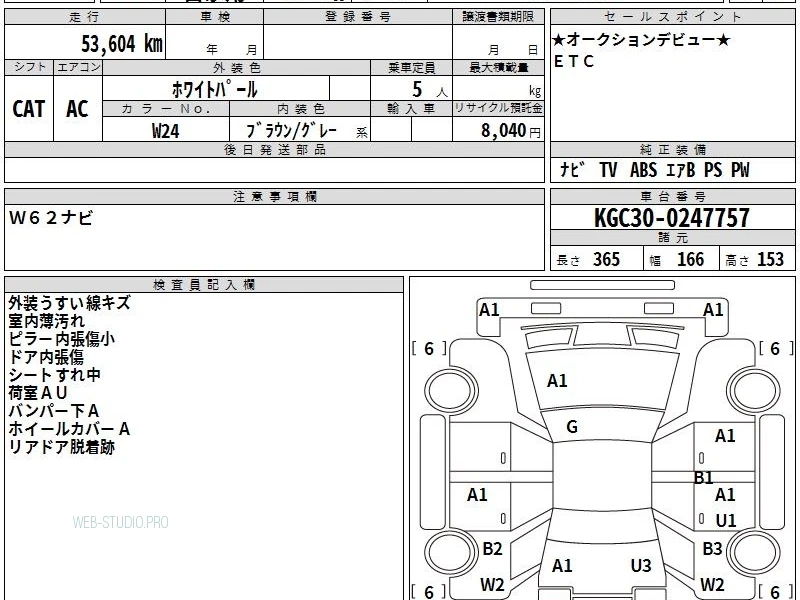Click inspector note バンパー下A
Image resolution: width=800 pixels, height=600 pixels.
tap(54, 411)
